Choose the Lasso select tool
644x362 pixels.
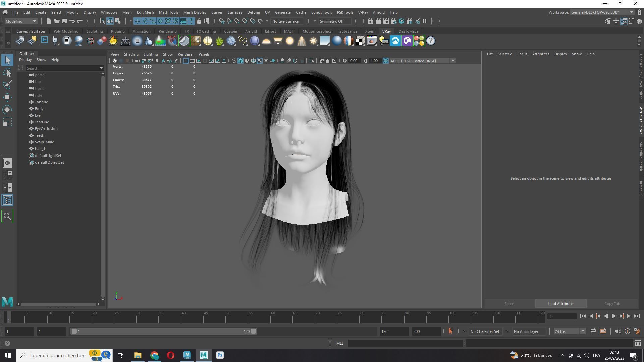pos(7,73)
